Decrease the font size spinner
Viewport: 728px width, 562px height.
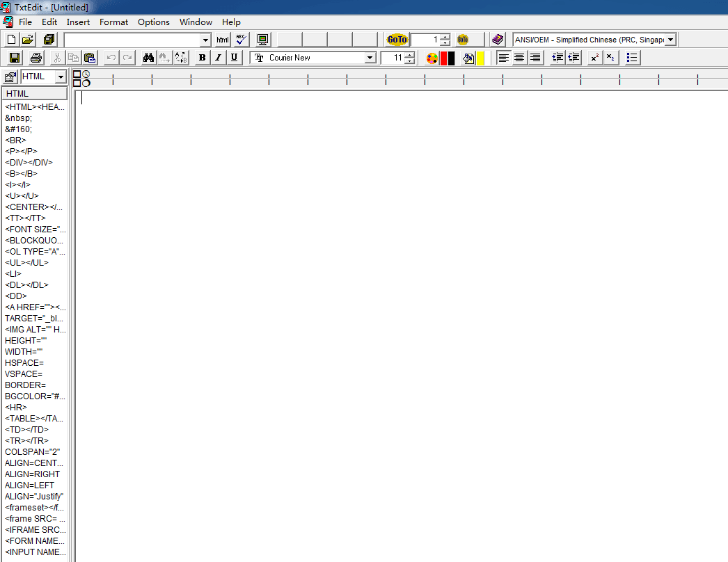click(409, 61)
